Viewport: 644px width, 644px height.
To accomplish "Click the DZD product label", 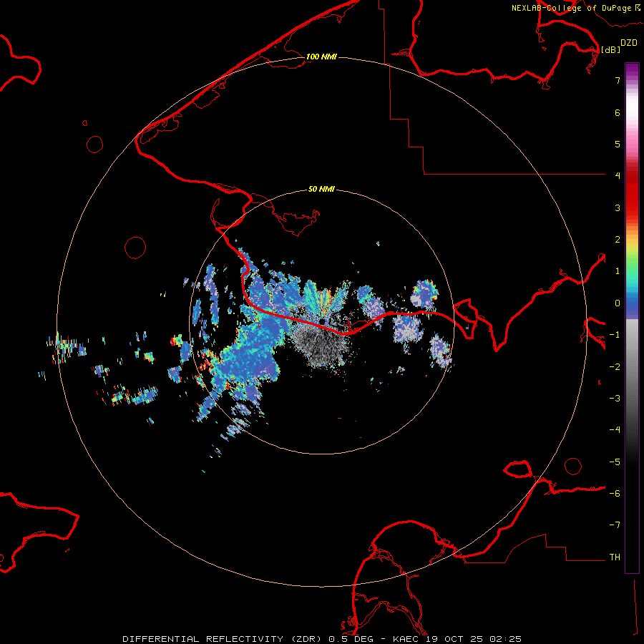I will pyautogui.click(x=629, y=43).
